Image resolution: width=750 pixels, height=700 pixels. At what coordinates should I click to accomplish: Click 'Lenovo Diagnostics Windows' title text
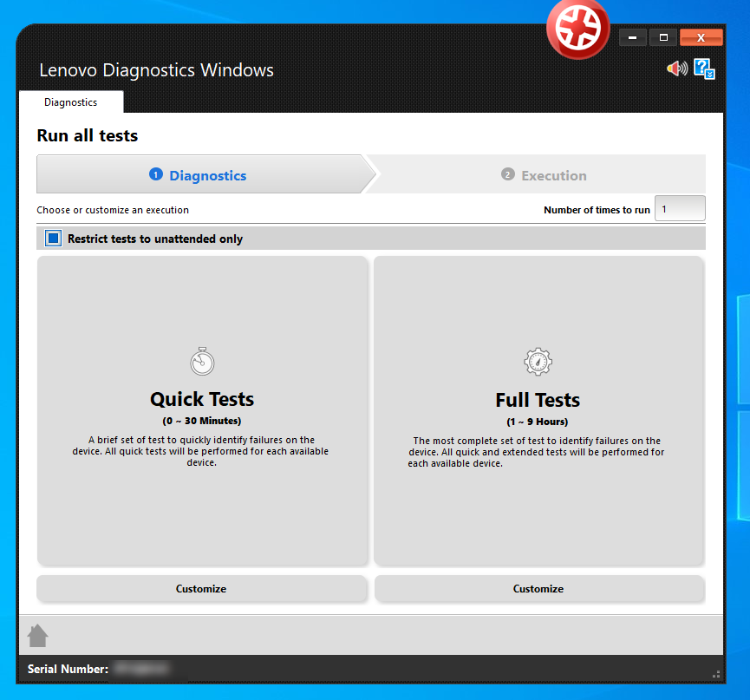tap(156, 70)
